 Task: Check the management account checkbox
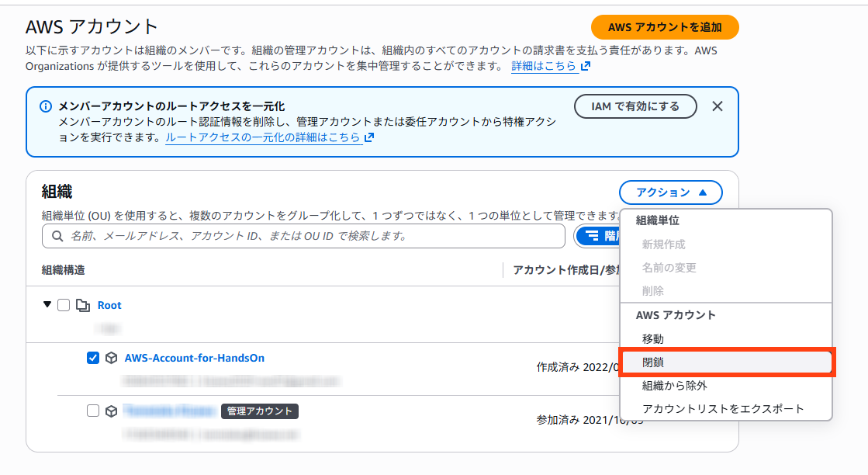pyautogui.click(x=93, y=411)
